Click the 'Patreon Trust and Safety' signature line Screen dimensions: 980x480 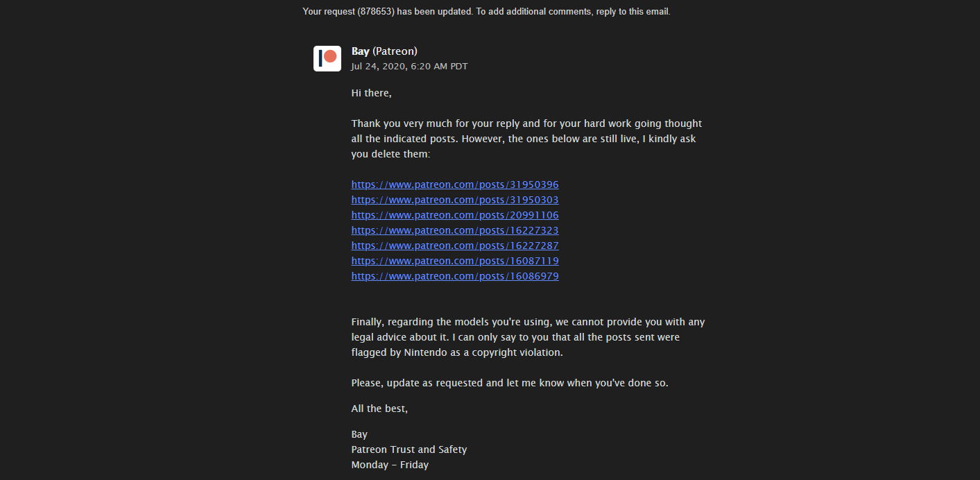409,449
